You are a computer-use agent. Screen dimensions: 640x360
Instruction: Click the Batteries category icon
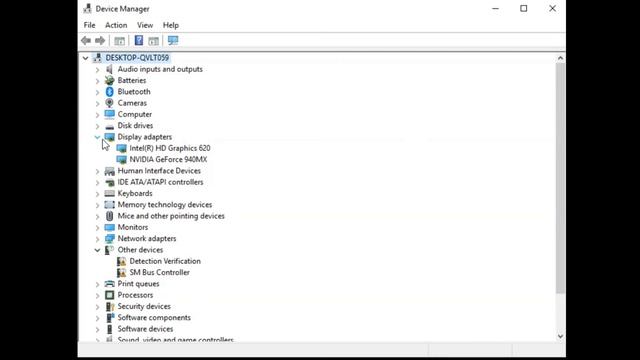pyautogui.click(x=109, y=80)
